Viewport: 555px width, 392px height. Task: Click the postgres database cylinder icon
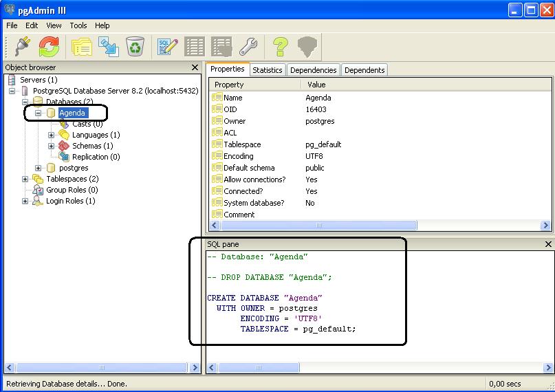coord(51,168)
